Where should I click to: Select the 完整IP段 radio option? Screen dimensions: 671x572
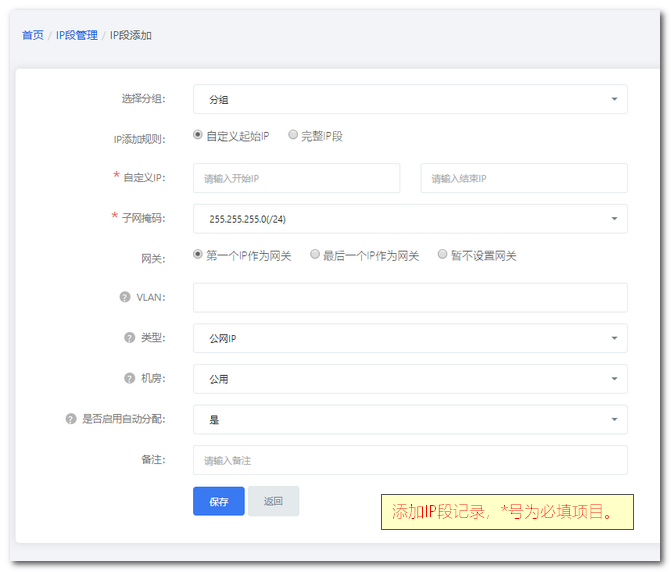pyautogui.click(x=293, y=135)
